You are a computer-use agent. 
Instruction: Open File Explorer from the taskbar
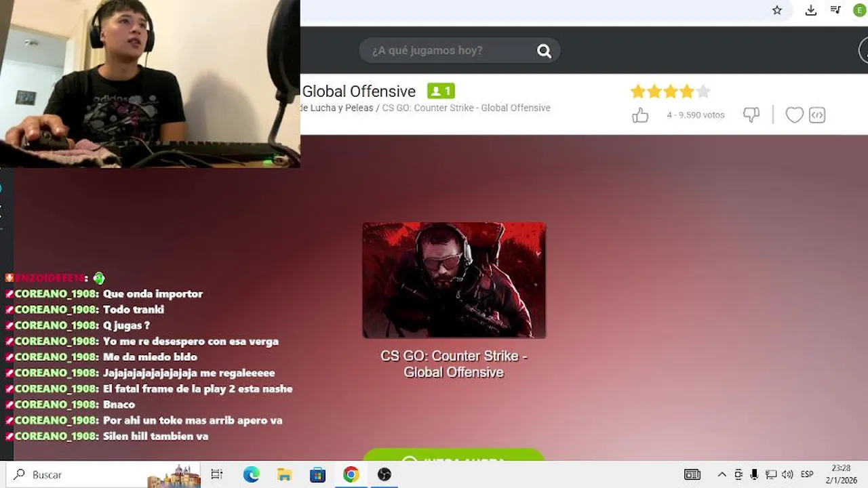pos(284,474)
